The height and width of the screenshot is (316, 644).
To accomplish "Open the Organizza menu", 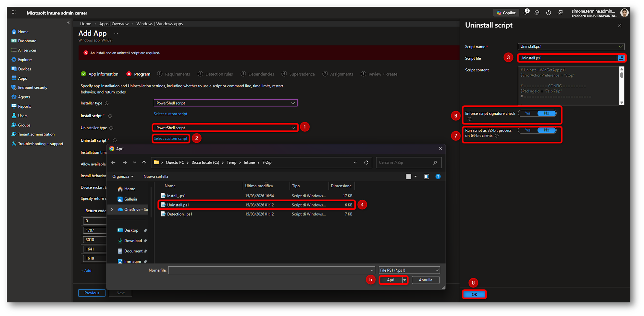I will (x=123, y=177).
